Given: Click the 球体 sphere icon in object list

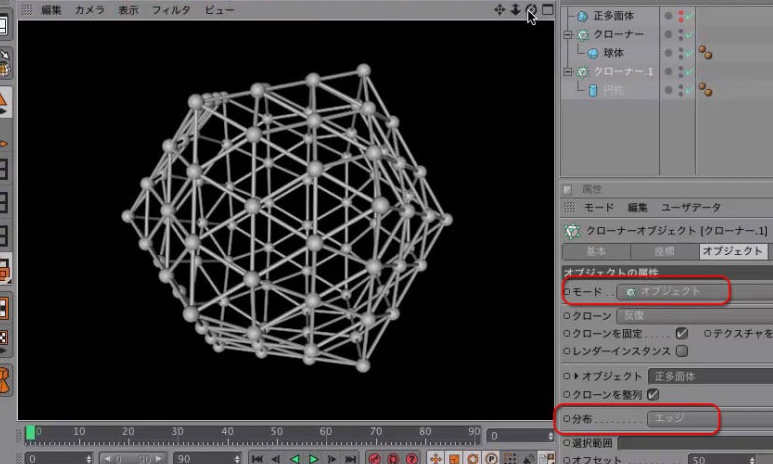Looking at the screenshot, I should 593,53.
